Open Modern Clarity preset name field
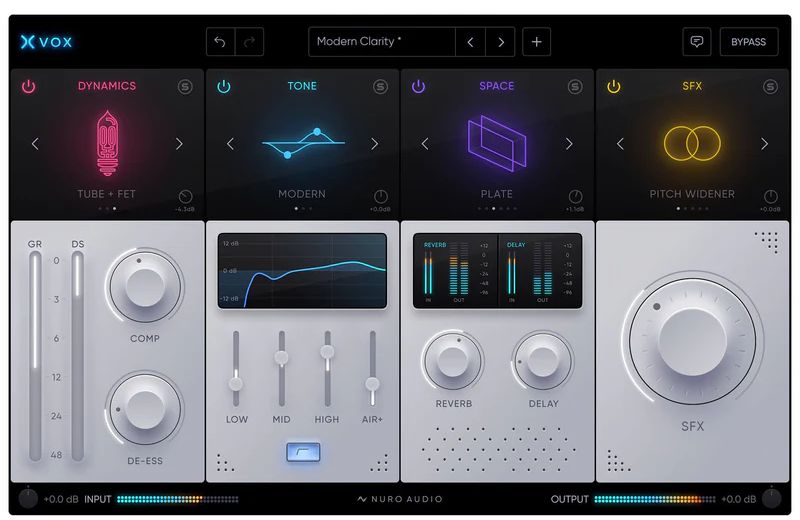Image resolution: width=800 pixels, height=520 pixels. 382,42
